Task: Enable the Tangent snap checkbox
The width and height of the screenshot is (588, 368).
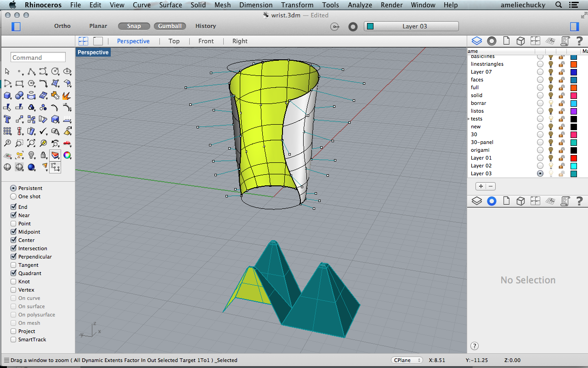Action: (14, 265)
